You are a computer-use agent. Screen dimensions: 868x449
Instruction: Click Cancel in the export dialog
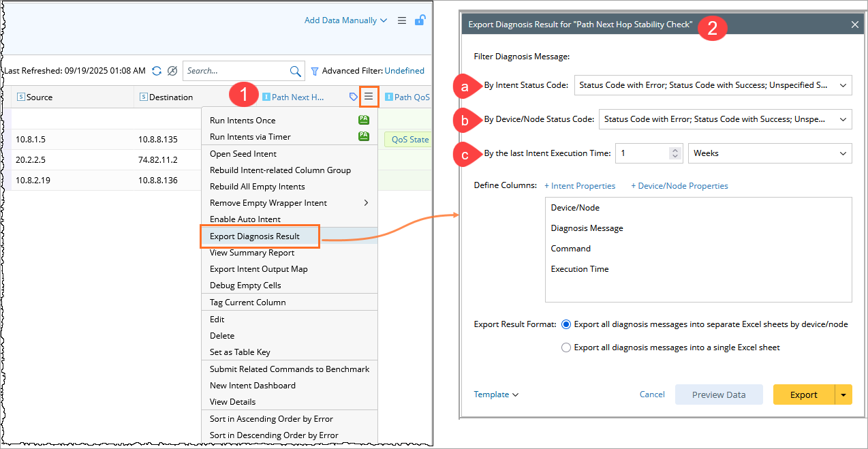point(652,394)
